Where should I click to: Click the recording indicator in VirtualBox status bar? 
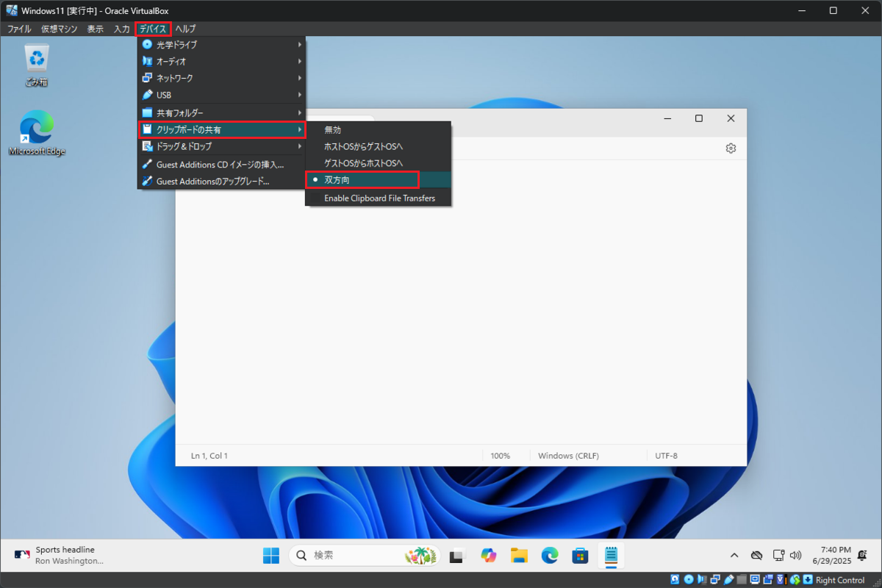point(768,580)
